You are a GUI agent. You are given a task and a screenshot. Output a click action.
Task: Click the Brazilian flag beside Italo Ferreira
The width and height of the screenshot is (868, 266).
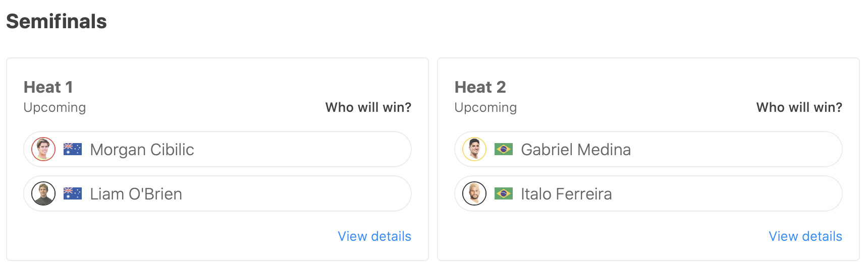(504, 193)
